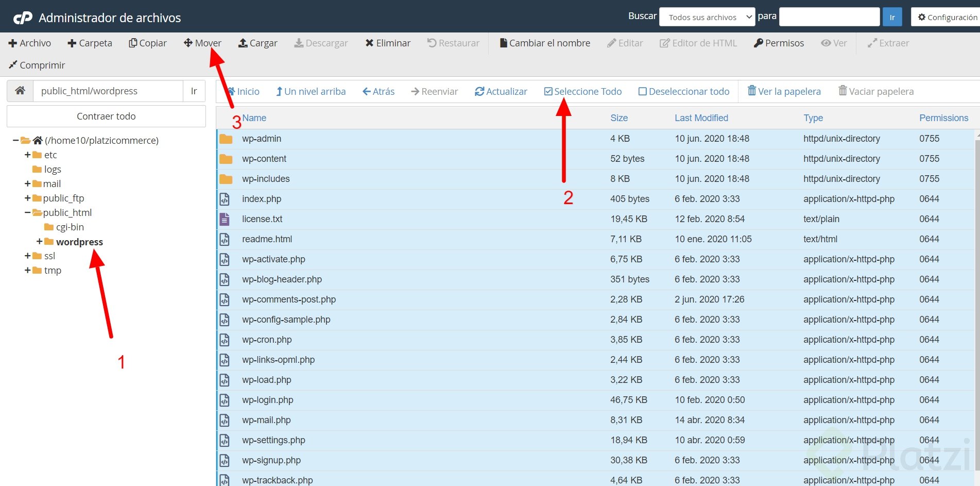Click the Restaurar toolbar button
The height and width of the screenshot is (486, 980).
coord(453,43)
